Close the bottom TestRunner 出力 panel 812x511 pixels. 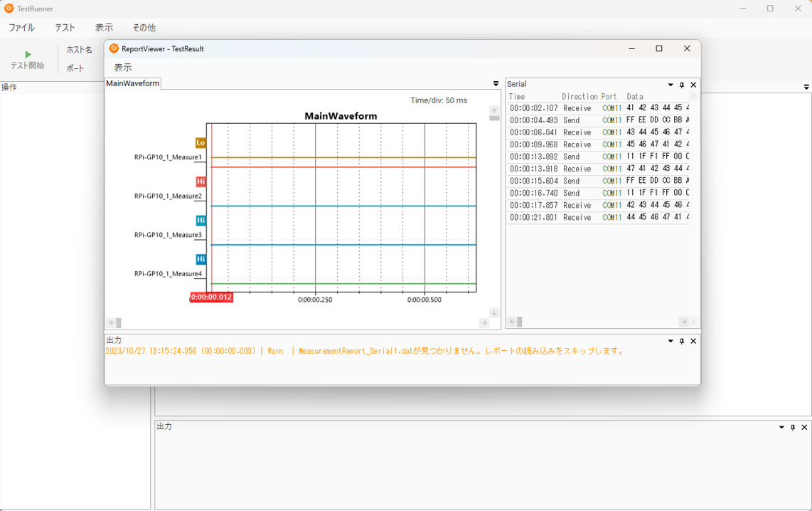804,427
